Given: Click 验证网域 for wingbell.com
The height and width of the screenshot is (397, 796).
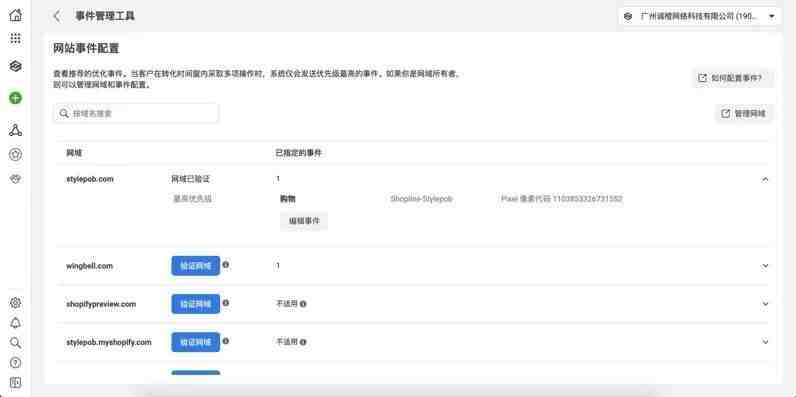Looking at the screenshot, I should (x=195, y=266).
